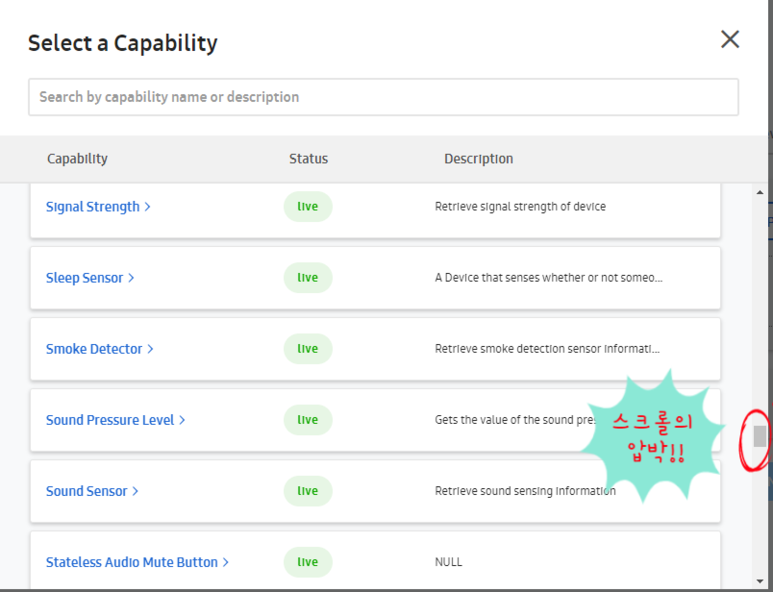Image resolution: width=773 pixels, height=592 pixels.
Task: Click the live status badge for Signal Strength
Action: pos(308,207)
